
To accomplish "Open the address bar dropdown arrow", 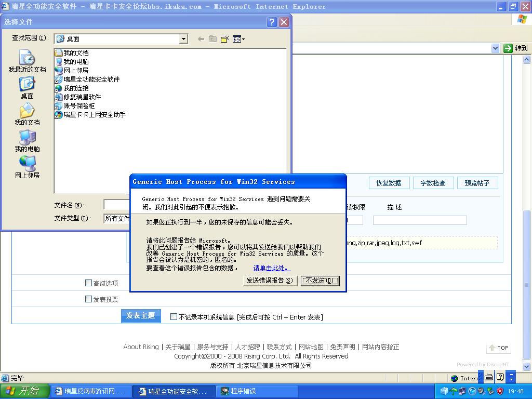I will pyautogui.click(x=495, y=48).
